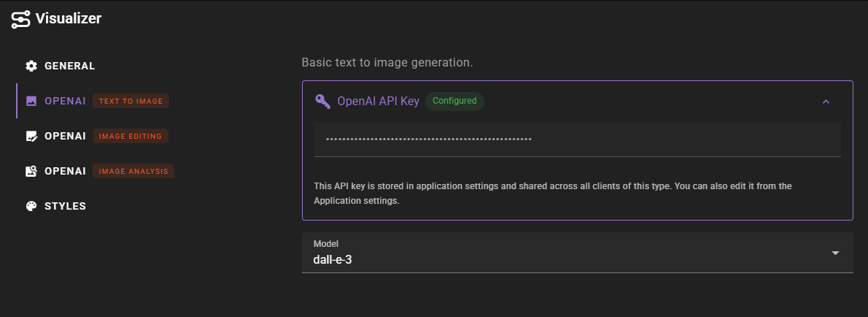Click the key icon beside OpenAI API Key
This screenshot has height=317, width=868.
coord(322,101)
